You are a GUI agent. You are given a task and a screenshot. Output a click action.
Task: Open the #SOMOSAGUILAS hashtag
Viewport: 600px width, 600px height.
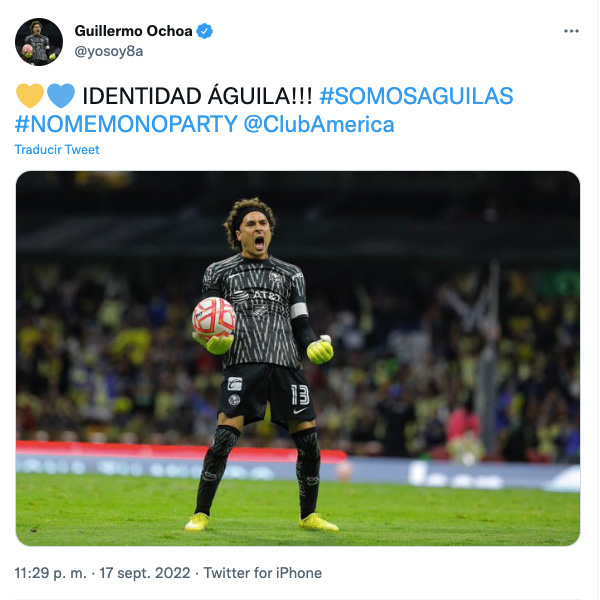point(416,96)
